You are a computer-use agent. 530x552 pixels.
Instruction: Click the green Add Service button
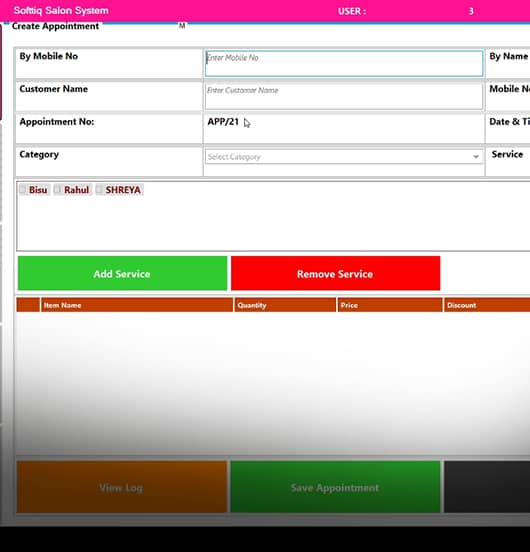(122, 274)
